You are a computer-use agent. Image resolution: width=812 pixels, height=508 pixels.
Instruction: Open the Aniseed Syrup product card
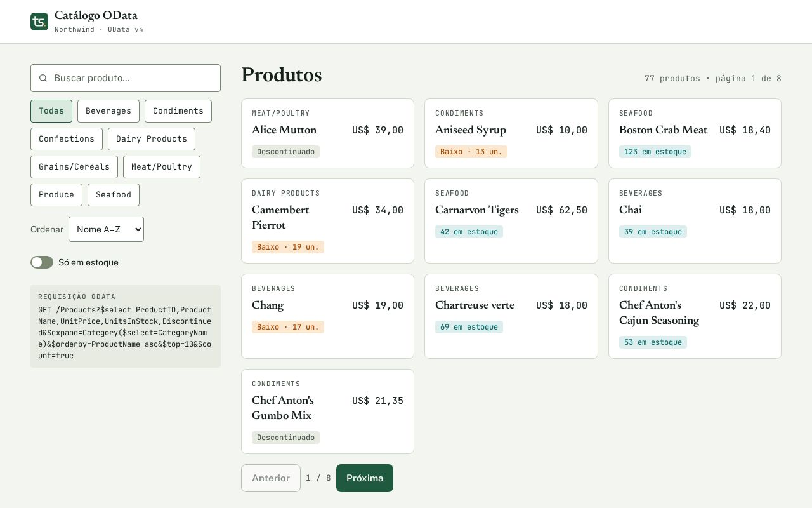coord(511,133)
